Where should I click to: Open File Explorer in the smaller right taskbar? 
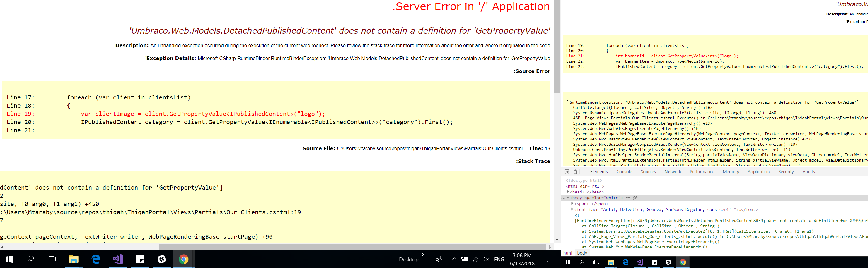[611, 262]
